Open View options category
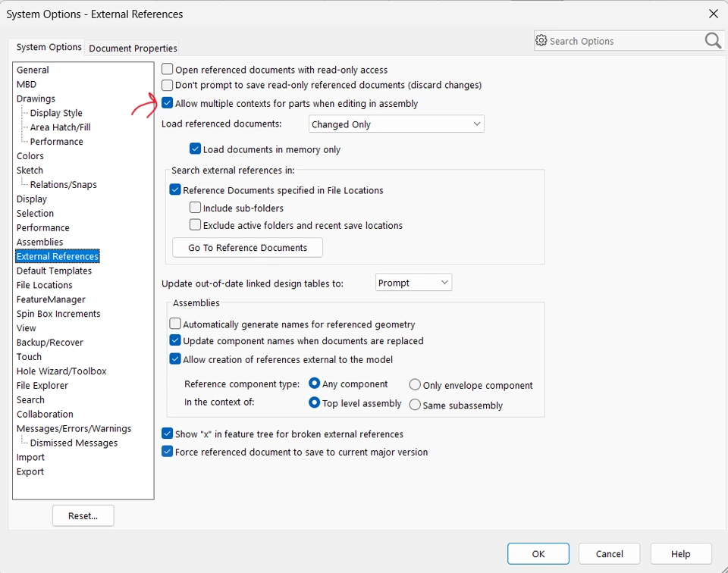Viewport: 728px width, 573px height. pyautogui.click(x=27, y=328)
